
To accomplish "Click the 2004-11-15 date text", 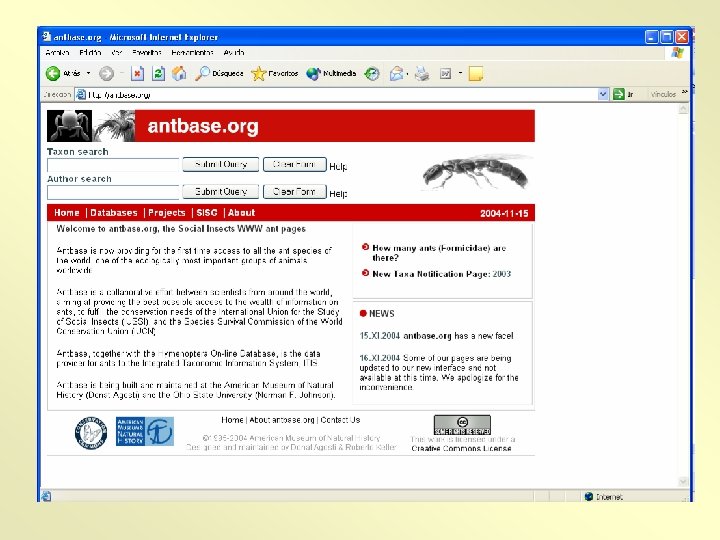I will tap(504, 214).
